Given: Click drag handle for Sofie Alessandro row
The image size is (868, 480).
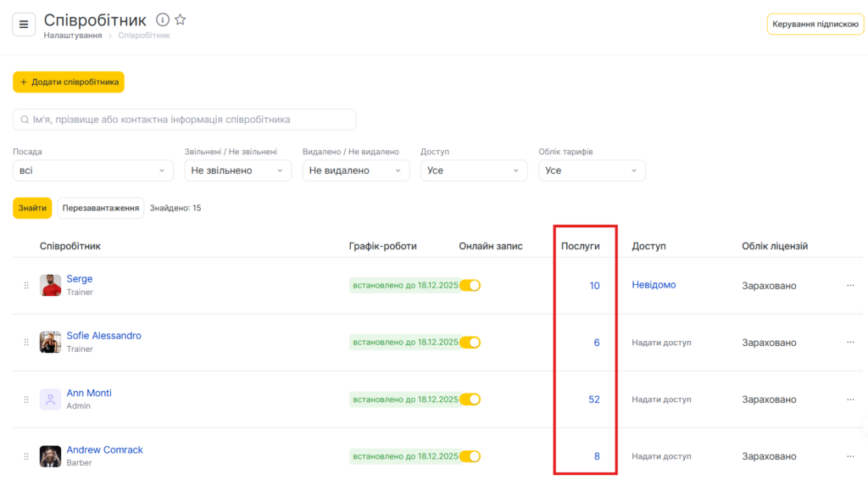Looking at the screenshot, I should [x=26, y=343].
